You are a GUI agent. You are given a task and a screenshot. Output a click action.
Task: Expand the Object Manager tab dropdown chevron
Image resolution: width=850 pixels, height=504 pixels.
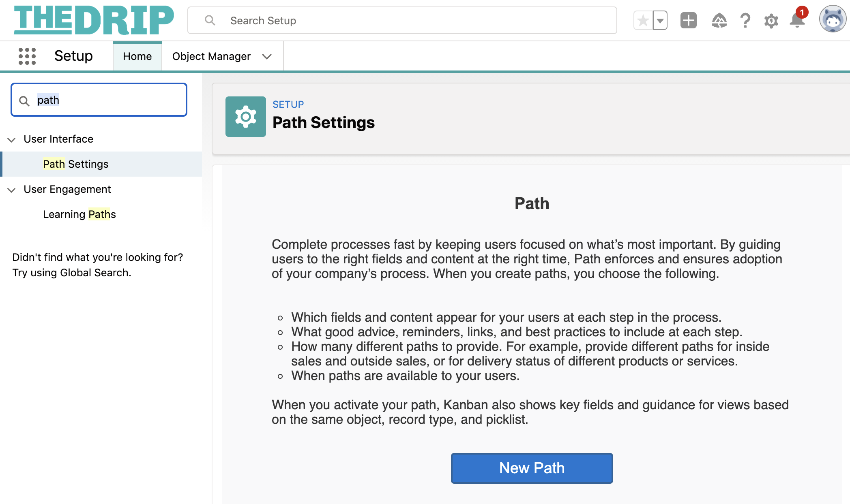[x=267, y=57]
